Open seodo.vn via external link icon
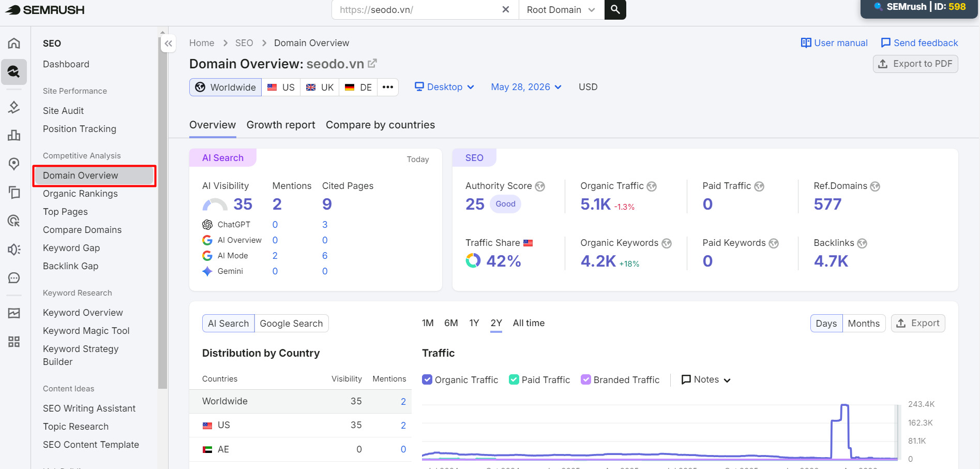980x469 pixels. point(372,64)
